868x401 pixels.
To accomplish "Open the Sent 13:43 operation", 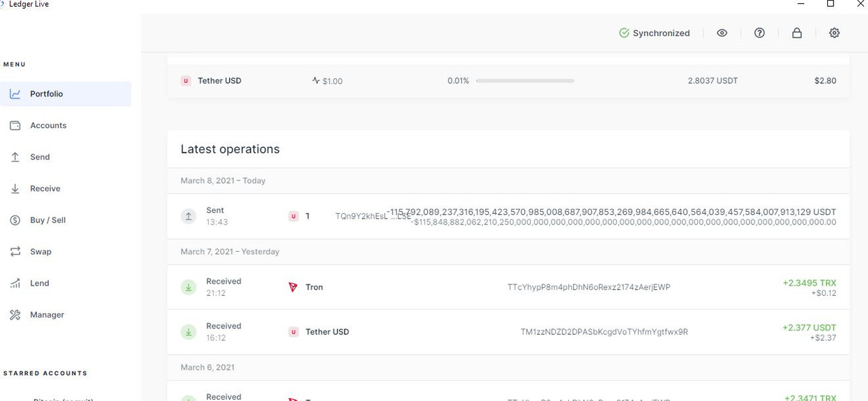I will (x=508, y=216).
